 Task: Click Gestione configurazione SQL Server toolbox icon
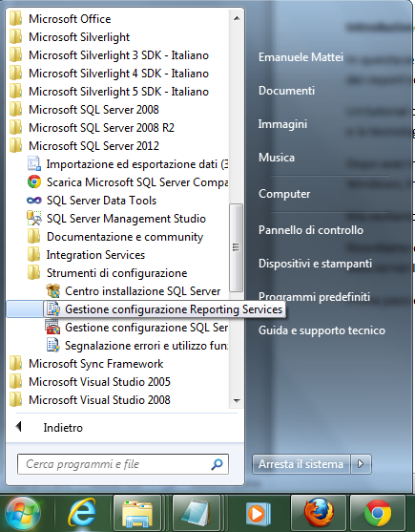[x=52, y=327]
